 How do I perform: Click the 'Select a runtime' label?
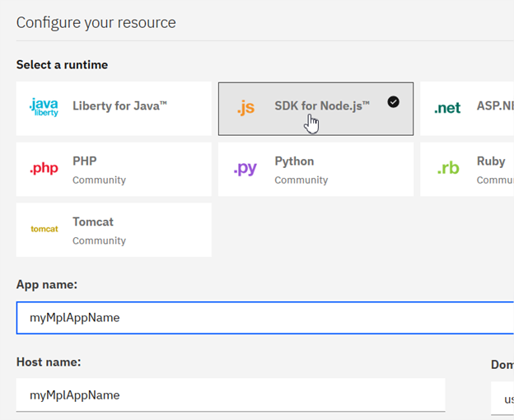click(x=62, y=65)
